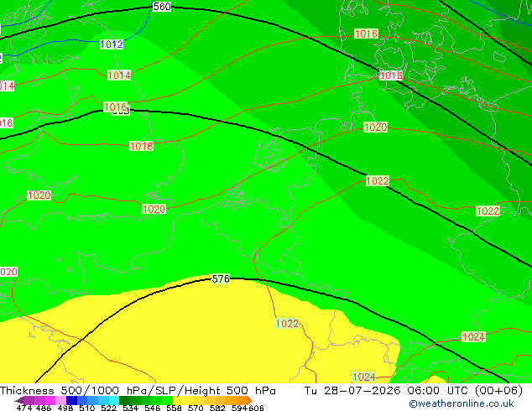Click the right arrow tip of the color scale
The height and width of the screenshot is (411, 532).
pyautogui.click(x=251, y=401)
